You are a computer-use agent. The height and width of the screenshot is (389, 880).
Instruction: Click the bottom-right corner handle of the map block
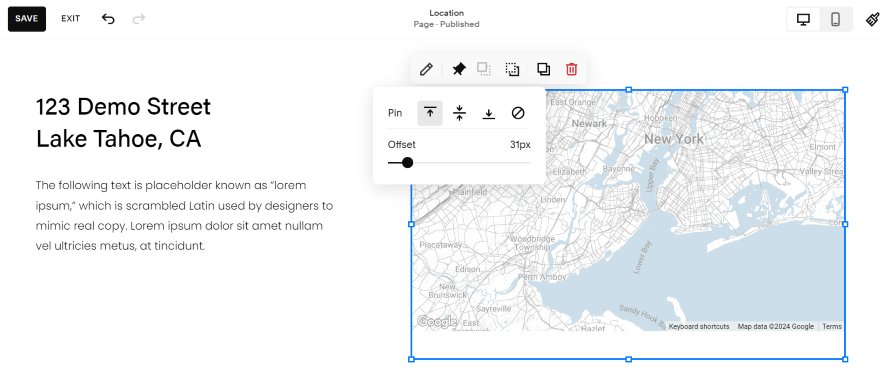(x=845, y=359)
